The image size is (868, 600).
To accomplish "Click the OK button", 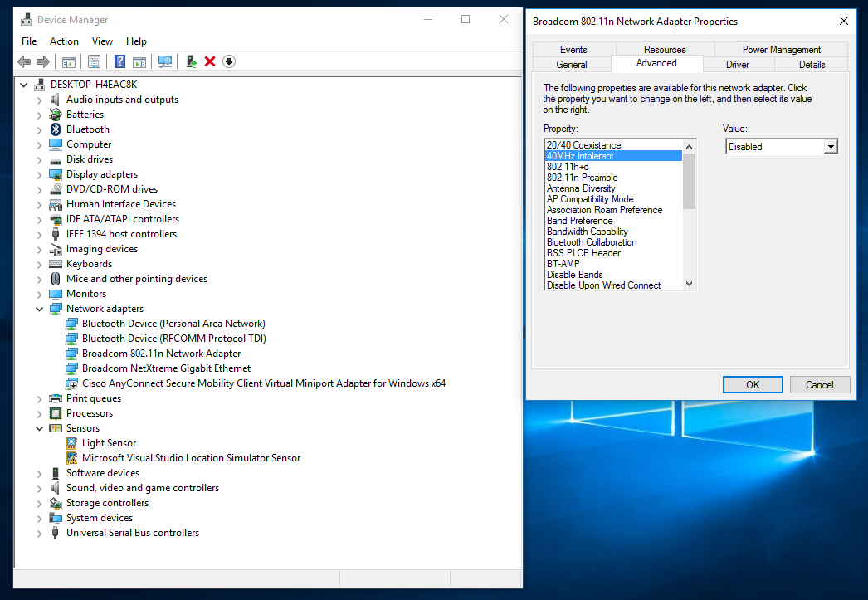I will tap(752, 384).
